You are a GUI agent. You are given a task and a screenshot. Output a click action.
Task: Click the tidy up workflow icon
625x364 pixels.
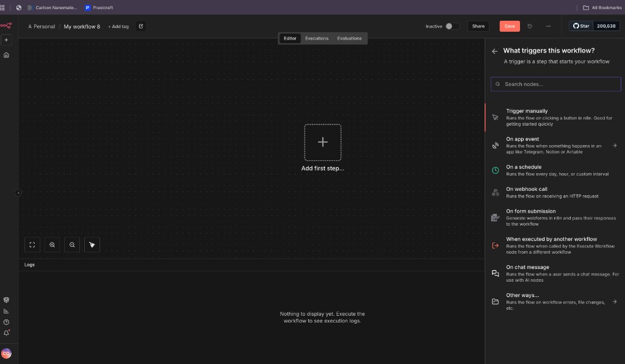92,245
